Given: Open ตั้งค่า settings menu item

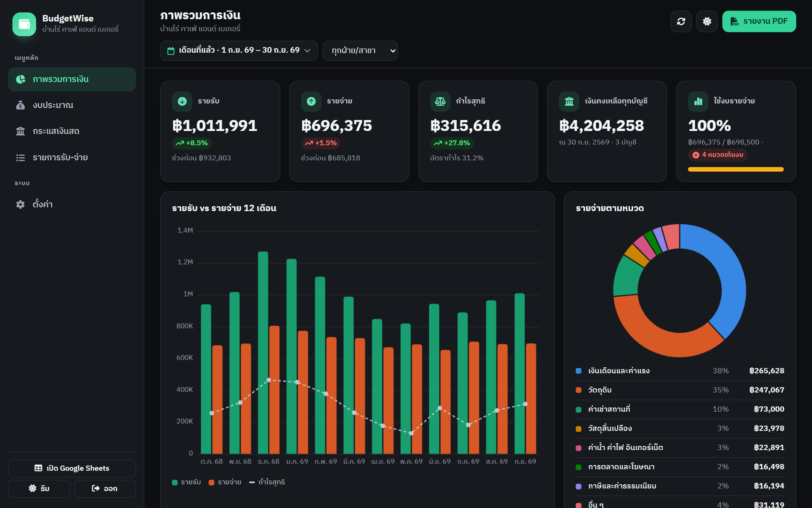Looking at the screenshot, I should 72,204.
